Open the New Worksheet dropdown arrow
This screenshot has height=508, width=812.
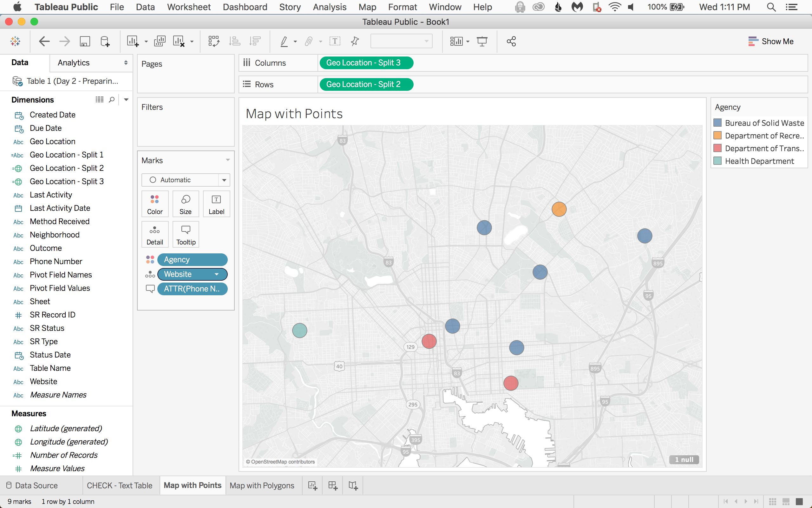[146, 42]
